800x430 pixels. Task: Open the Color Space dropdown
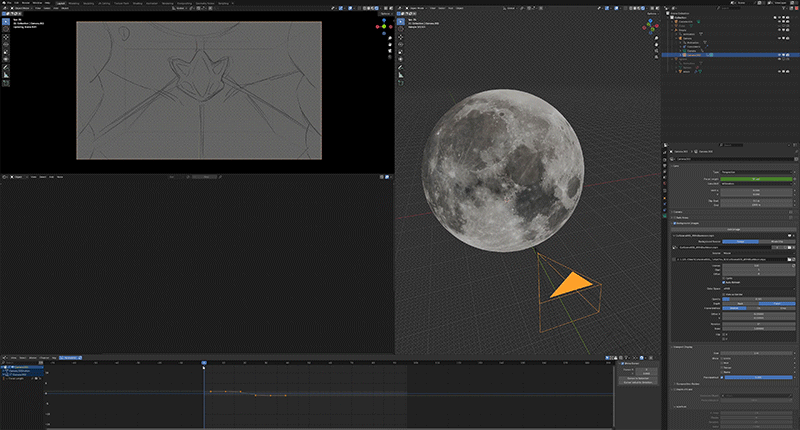759,289
